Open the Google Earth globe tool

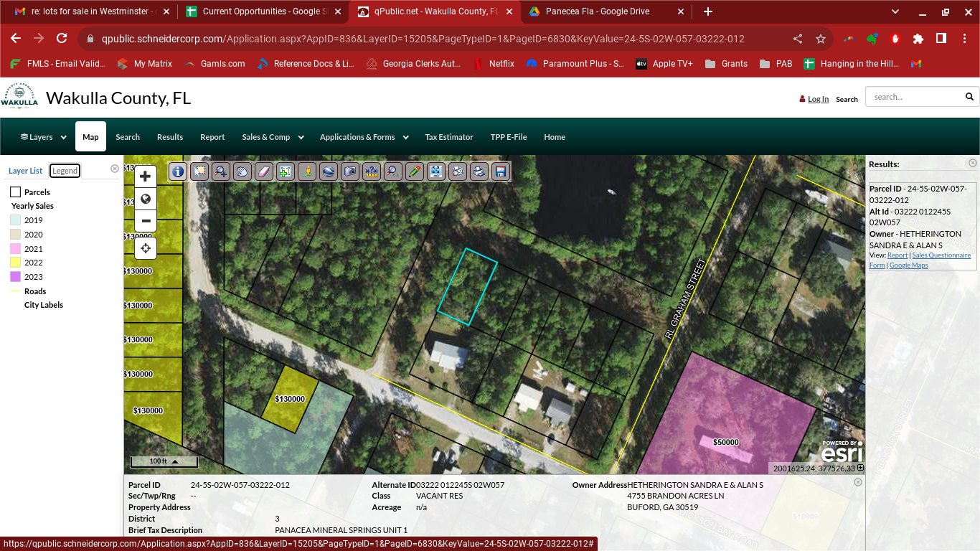[329, 171]
